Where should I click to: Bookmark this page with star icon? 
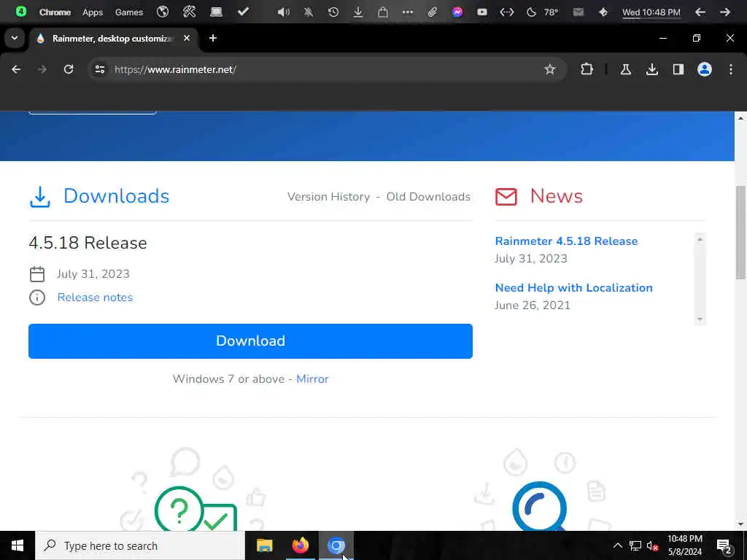[x=550, y=69]
